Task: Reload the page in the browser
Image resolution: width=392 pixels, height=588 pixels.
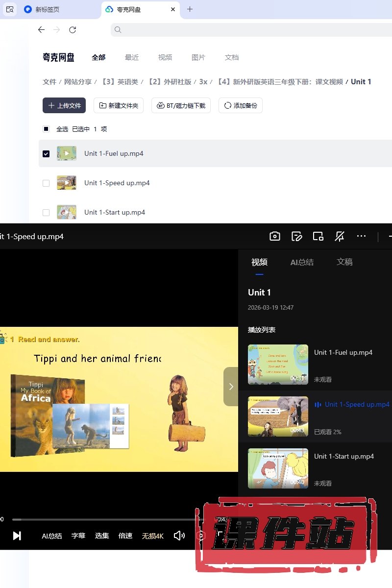Action: coord(73,30)
